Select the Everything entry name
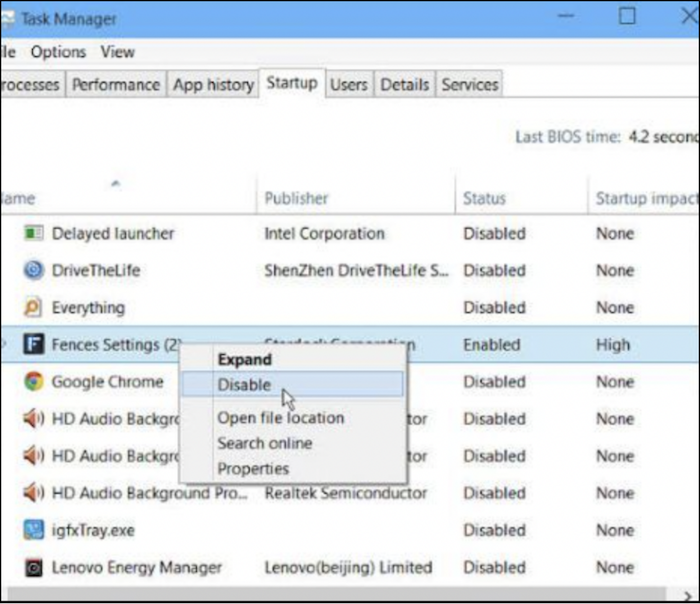This screenshot has width=700, height=604. pos(88,308)
